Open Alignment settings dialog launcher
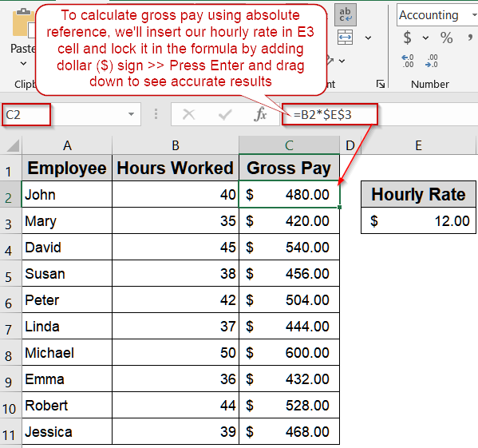This screenshot has height=448, width=478. (381, 84)
